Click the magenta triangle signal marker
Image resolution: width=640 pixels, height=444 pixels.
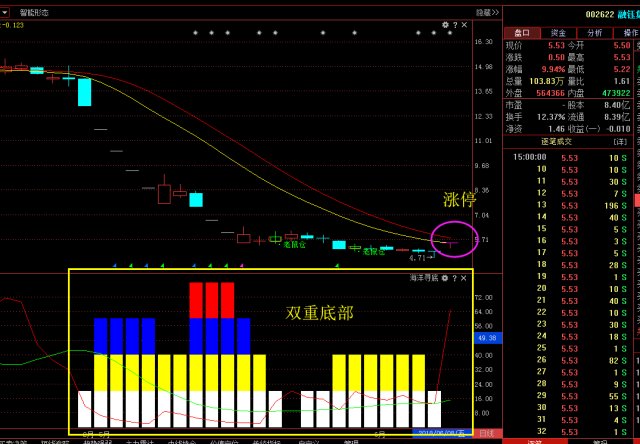coord(242,266)
